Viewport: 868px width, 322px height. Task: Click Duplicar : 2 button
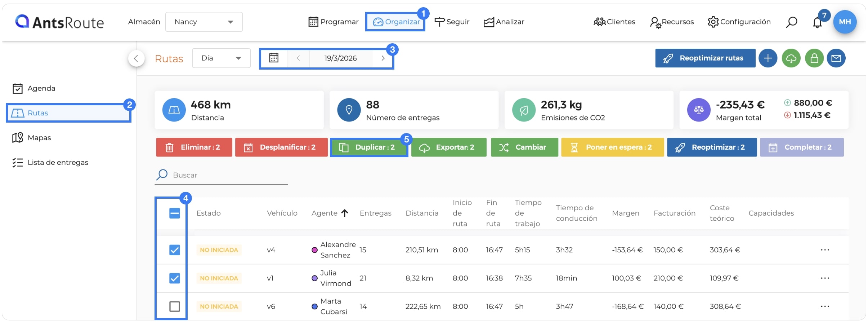pyautogui.click(x=369, y=147)
